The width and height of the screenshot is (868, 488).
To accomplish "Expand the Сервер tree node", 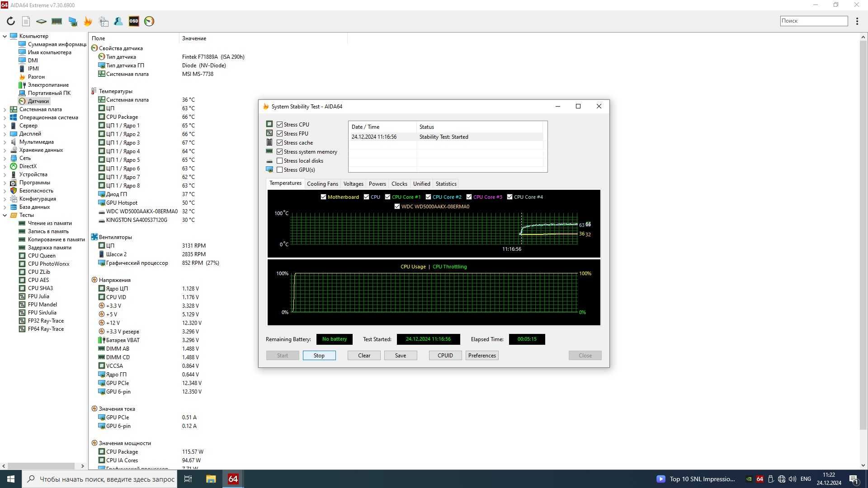I will [x=5, y=126].
